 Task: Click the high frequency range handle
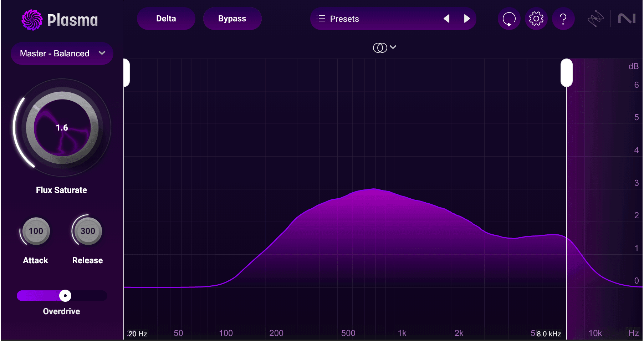(566, 73)
